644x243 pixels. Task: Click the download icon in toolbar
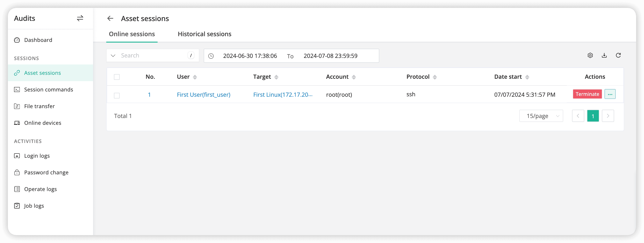(604, 55)
